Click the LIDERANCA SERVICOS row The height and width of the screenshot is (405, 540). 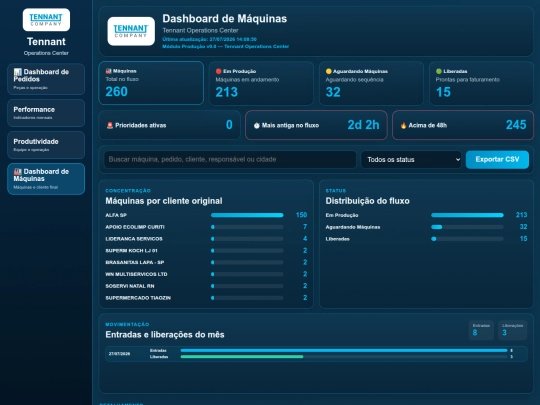coord(206,239)
